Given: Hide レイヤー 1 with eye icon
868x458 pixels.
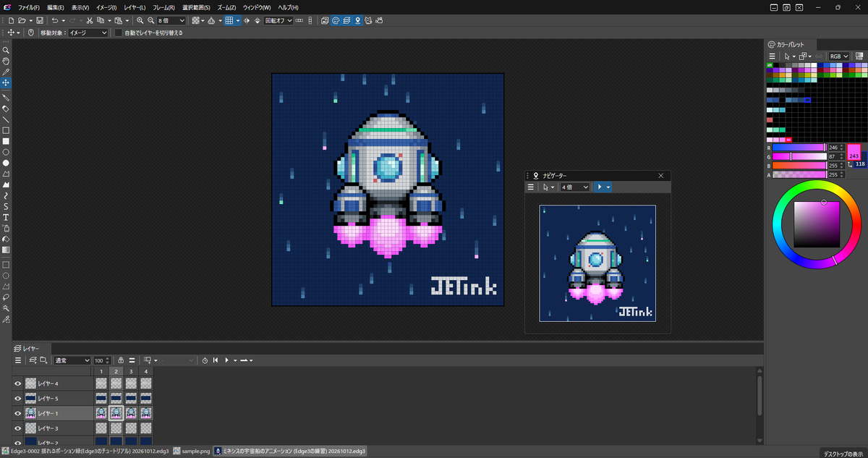Looking at the screenshot, I should 18,413.
